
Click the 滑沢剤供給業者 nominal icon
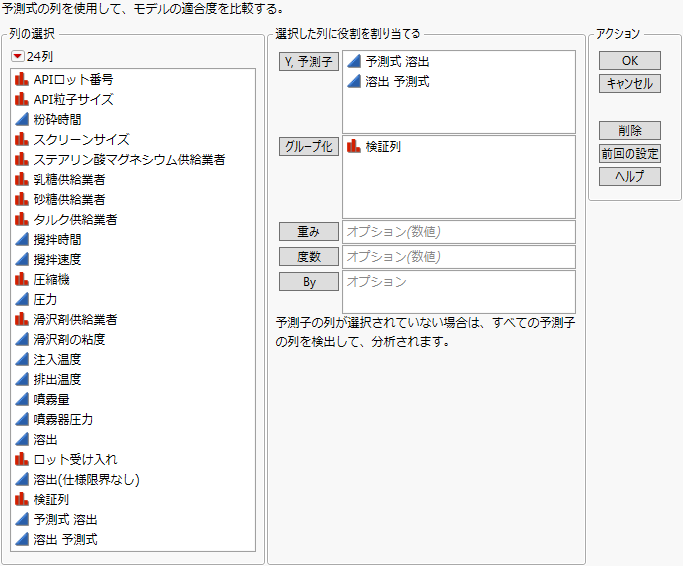(22, 319)
